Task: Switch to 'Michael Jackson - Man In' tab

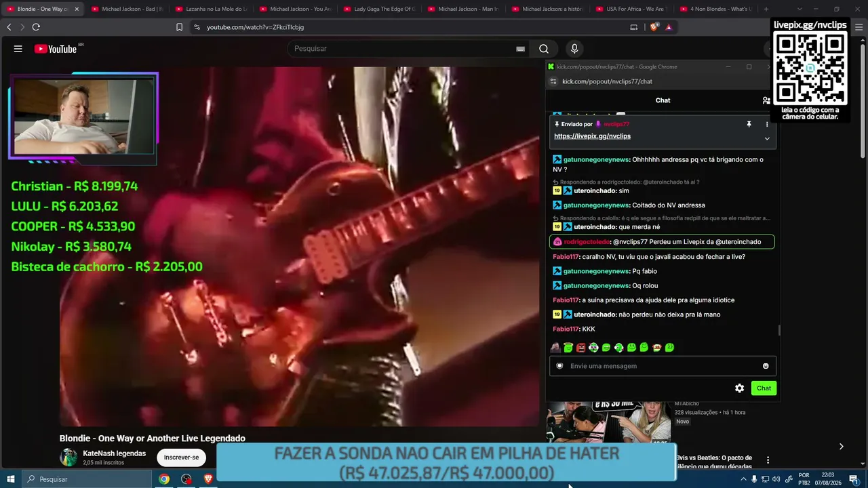Action: [462, 9]
